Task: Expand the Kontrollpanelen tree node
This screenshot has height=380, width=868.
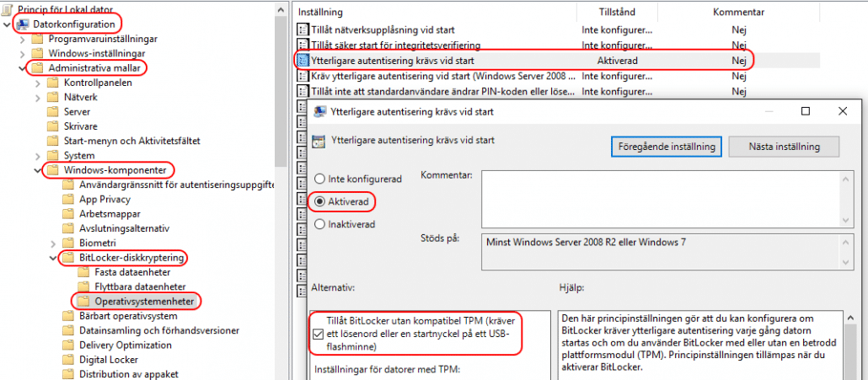Action: tap(38, 83)
